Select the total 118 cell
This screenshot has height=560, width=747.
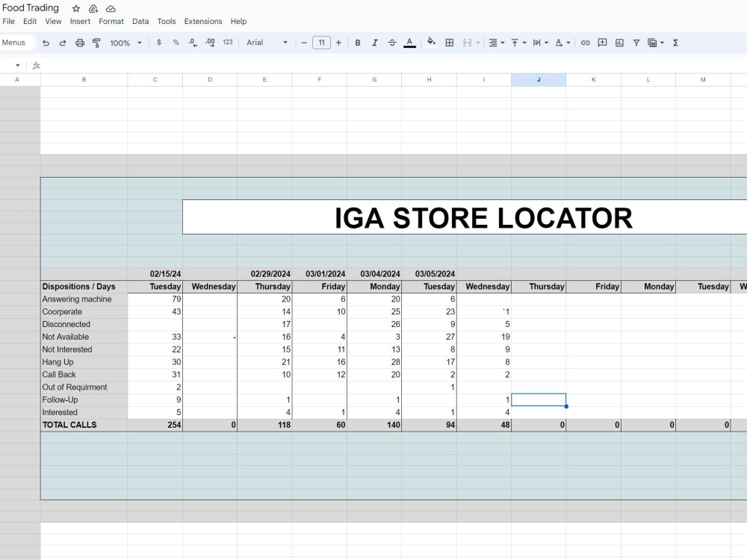264,425
